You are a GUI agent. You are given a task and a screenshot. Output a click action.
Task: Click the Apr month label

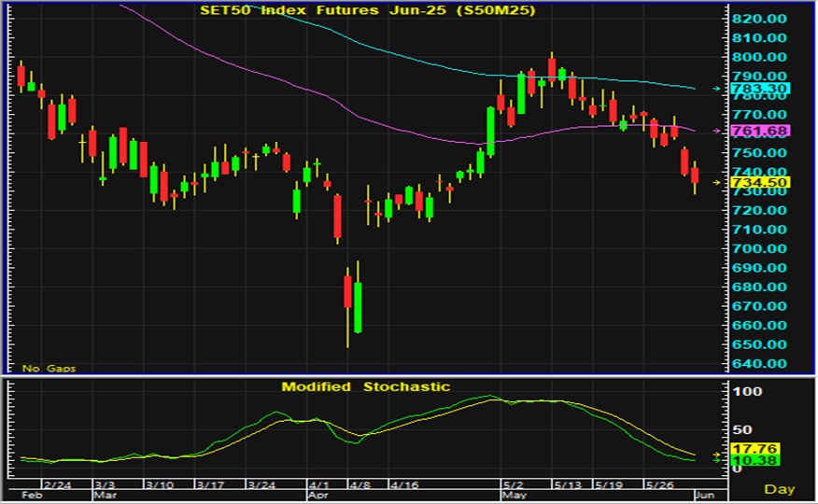(319, 497)
